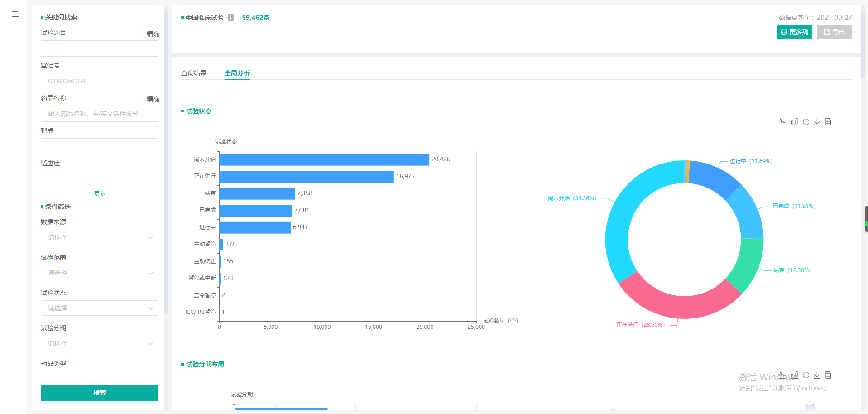Click the 主动暂停 axis label
The image size is (868, 414).
[x=205, y=244]
